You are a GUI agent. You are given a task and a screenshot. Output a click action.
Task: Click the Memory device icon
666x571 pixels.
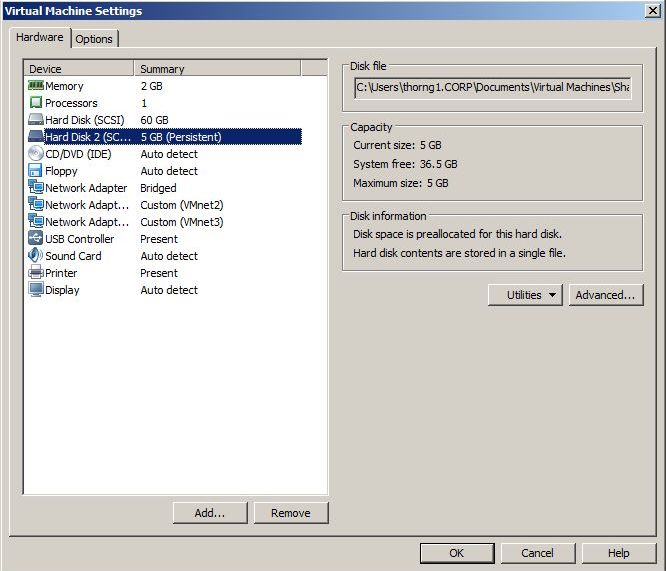coord(36,86)
